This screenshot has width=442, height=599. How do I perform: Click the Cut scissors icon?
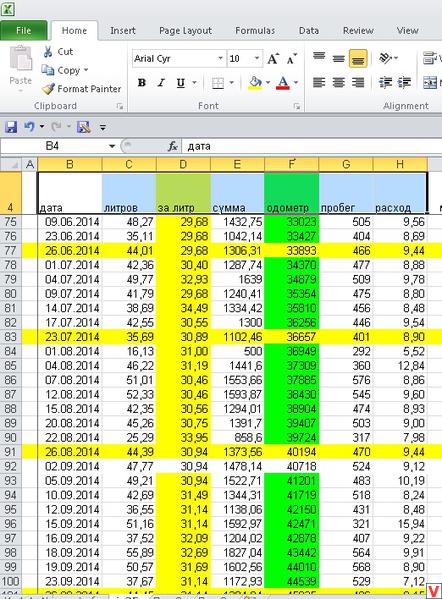tap(48, 52)
